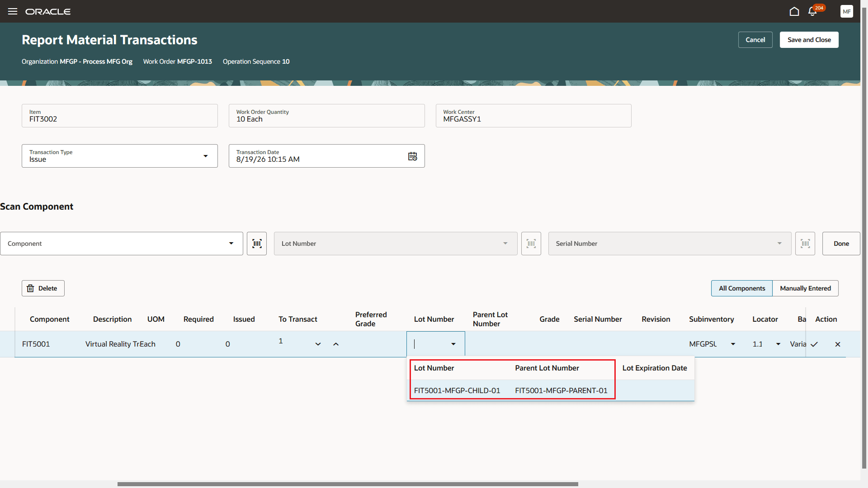The width and height of the screenshot is (868, 488).
Task: Click the Cancel button
Action: [755, 40]
